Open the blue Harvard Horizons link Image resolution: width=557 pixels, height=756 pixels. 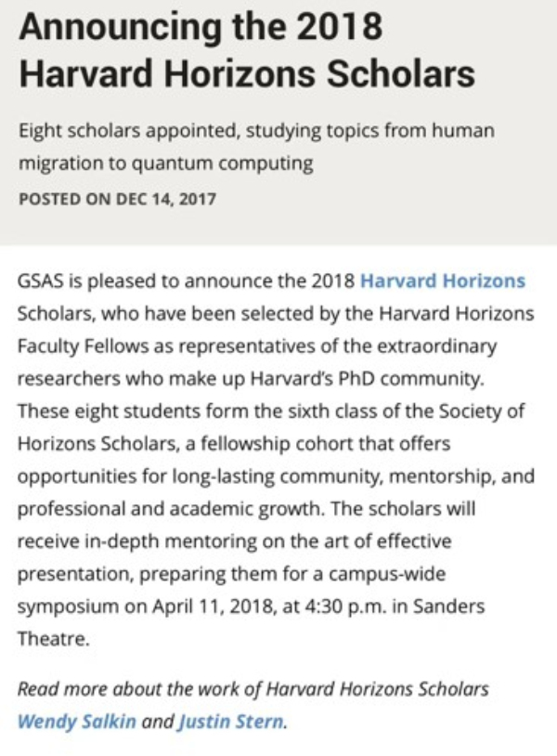[442, 281]
